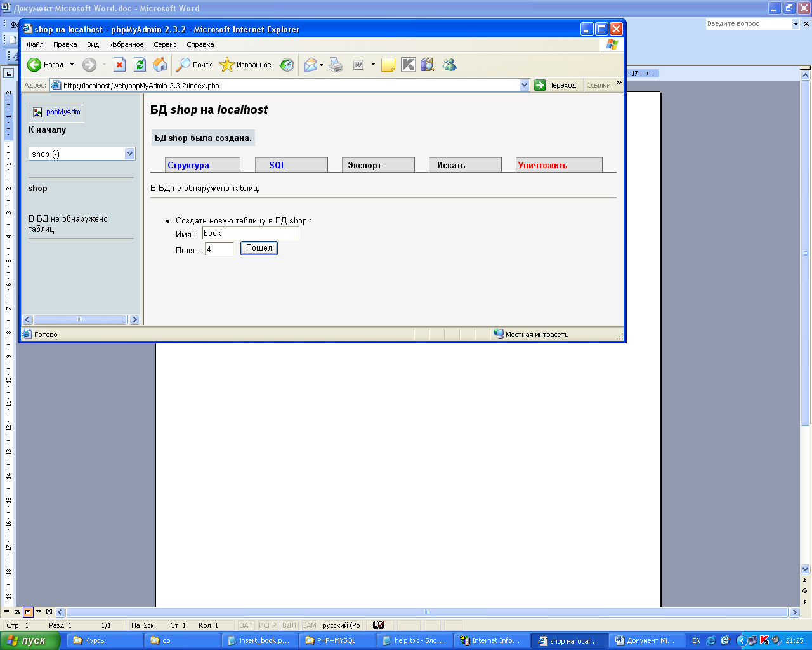Open the Избранное menu in menu bar
The image size is (812, 650).
(x=126, y=44)
